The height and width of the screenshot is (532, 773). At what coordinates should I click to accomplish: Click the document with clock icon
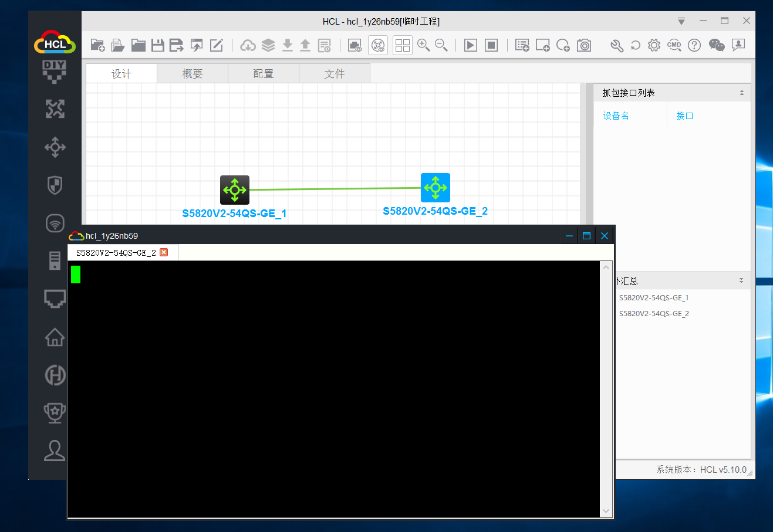point(325,45)
